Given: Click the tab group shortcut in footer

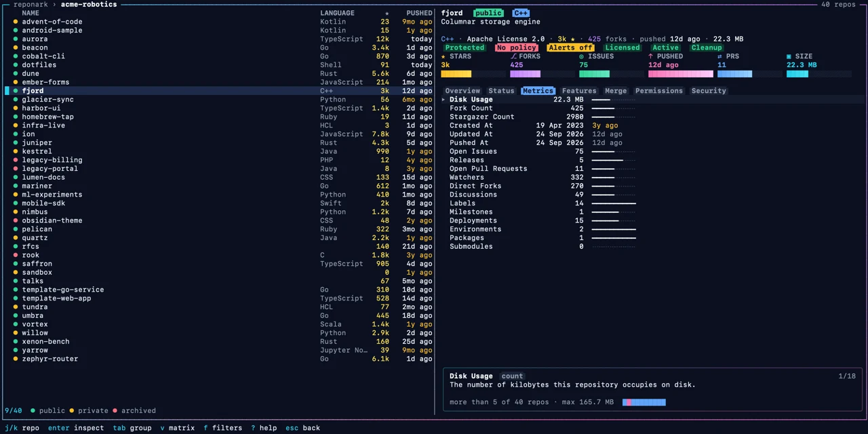Looking at the screenshot, I should 132,428.
